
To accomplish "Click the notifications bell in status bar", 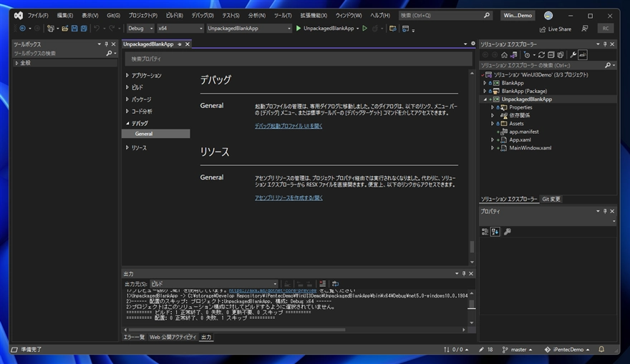I will (x=601, y=349).
